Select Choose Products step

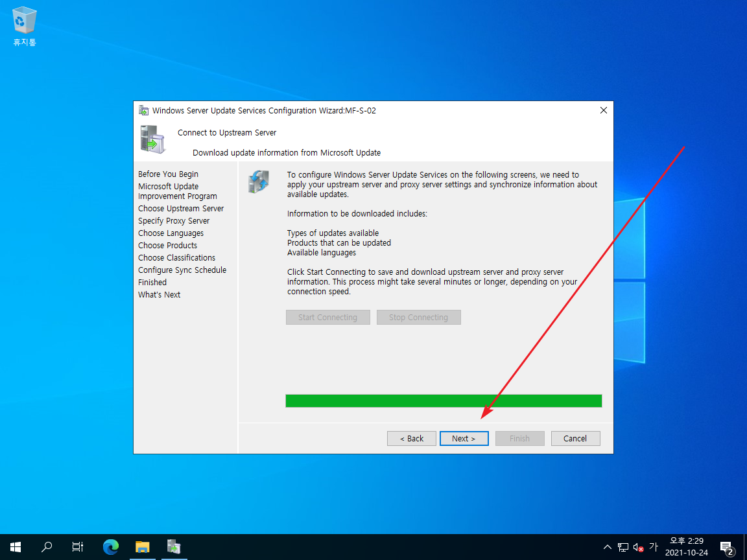[168, 246]
